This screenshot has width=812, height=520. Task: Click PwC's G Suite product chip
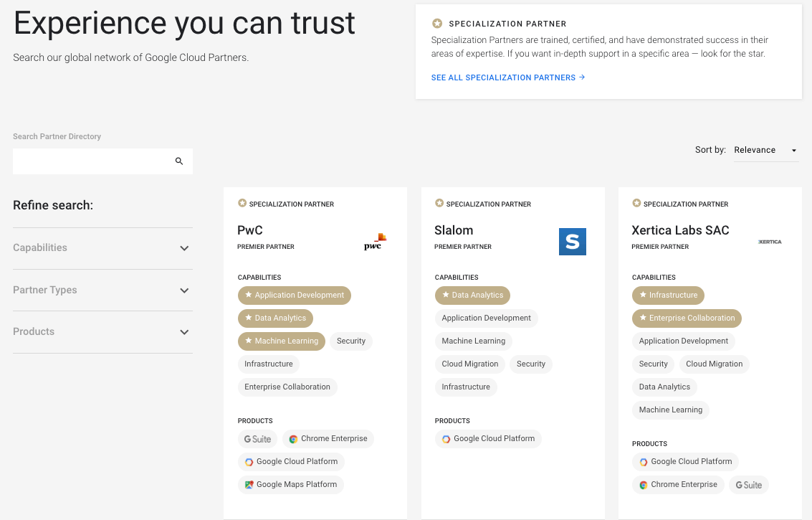257,439
